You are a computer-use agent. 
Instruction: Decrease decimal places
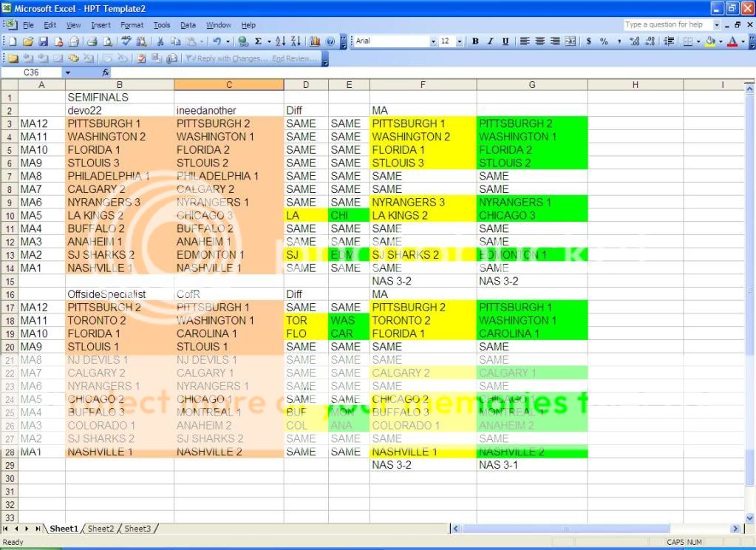[x=650, y=41]
